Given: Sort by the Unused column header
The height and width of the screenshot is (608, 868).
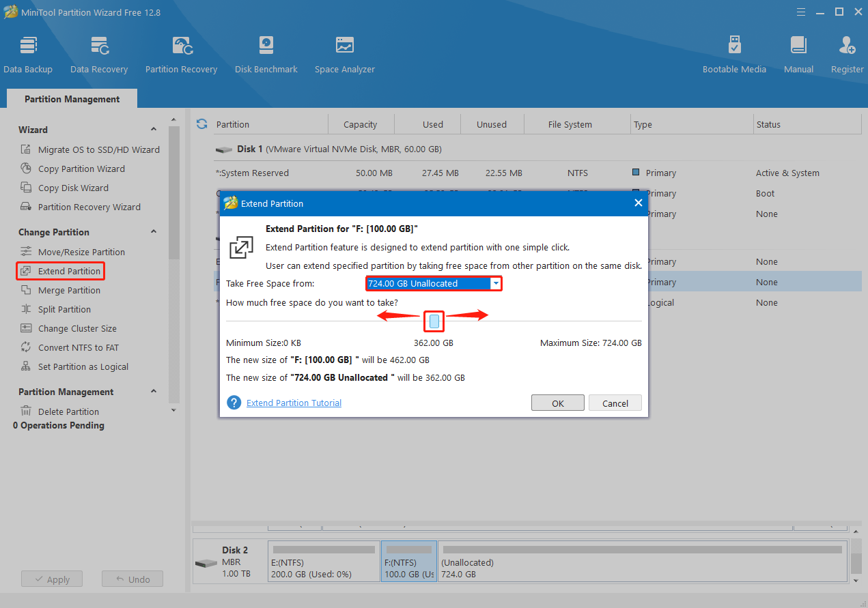Looking at the screenshot, I should [492, 124].
